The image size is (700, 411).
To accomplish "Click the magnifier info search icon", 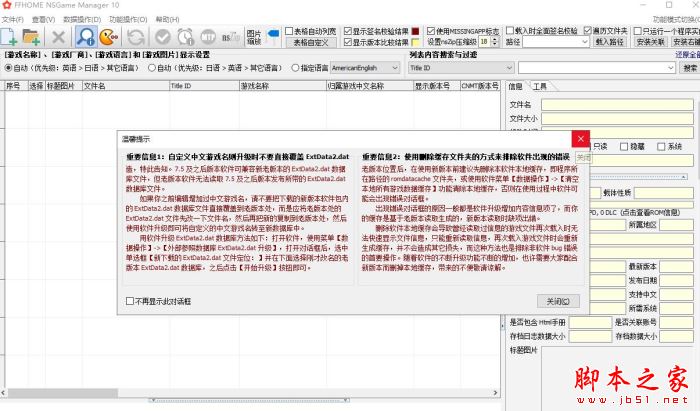I will coord(85,37).
